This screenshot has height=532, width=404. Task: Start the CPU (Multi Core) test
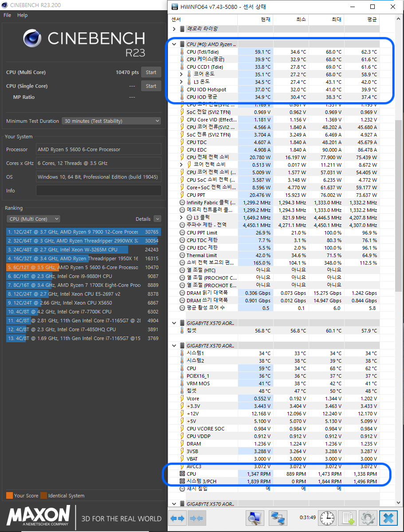[151, 72]
